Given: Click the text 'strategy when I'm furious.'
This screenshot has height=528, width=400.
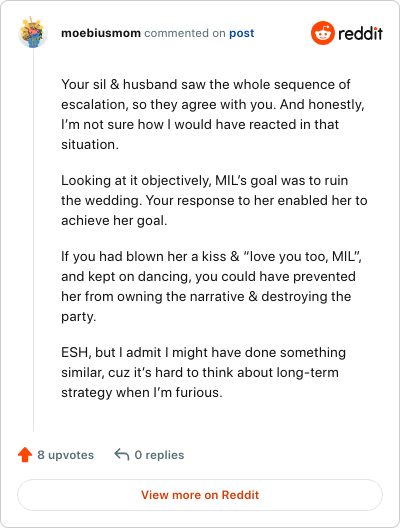Looking at the screenshot, I should click(x=142, y=393).
